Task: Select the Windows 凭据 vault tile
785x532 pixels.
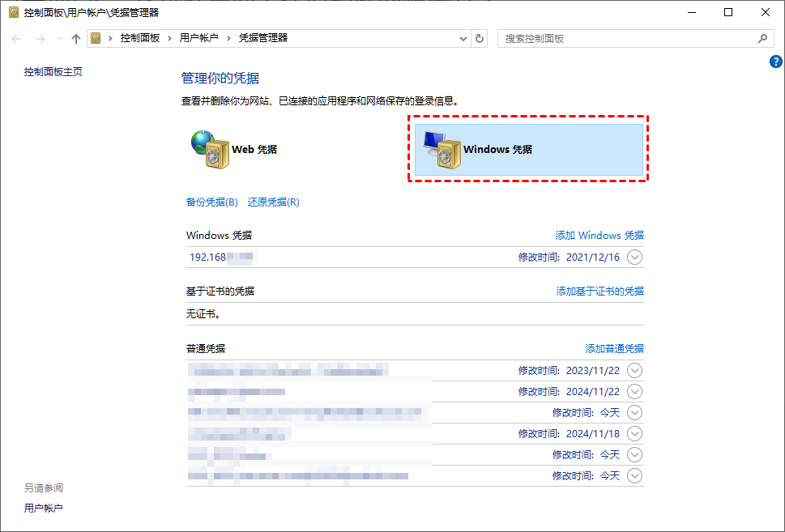Action: (529, 149)
